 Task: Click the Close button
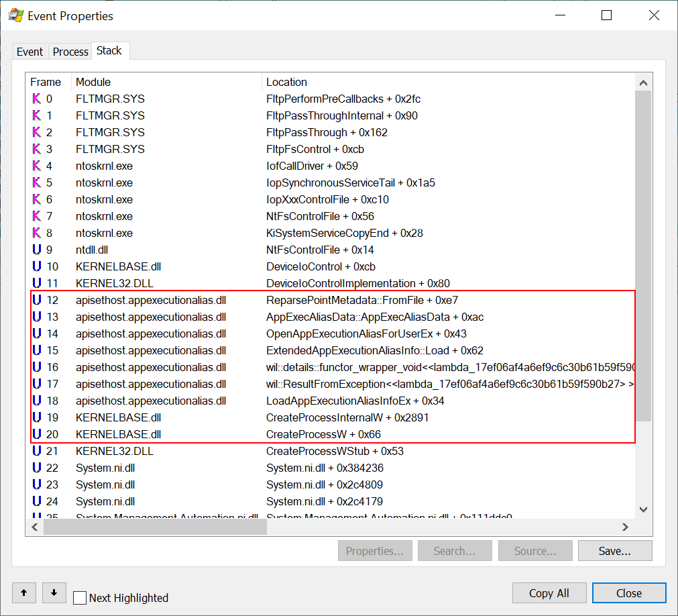click(629, 593)
